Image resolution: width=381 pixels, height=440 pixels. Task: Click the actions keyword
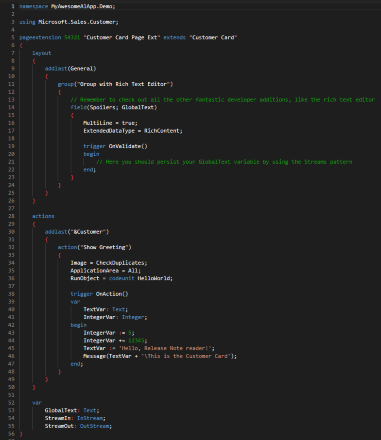[43, 216]
